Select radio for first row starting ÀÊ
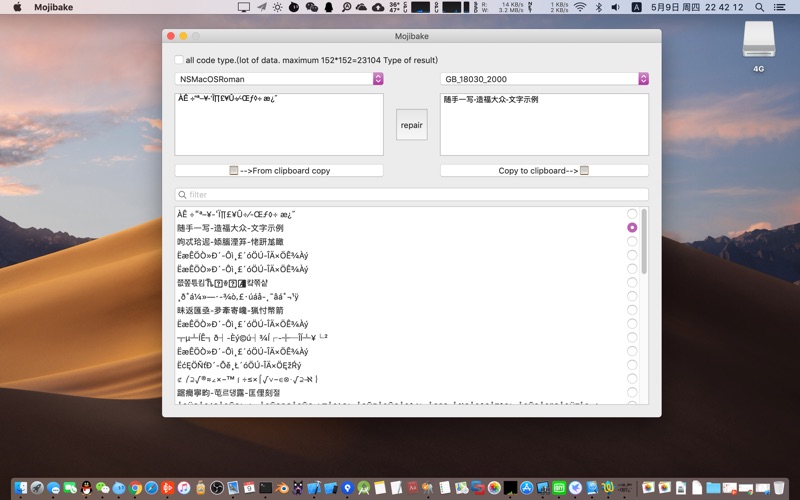 tap(632, 214)
